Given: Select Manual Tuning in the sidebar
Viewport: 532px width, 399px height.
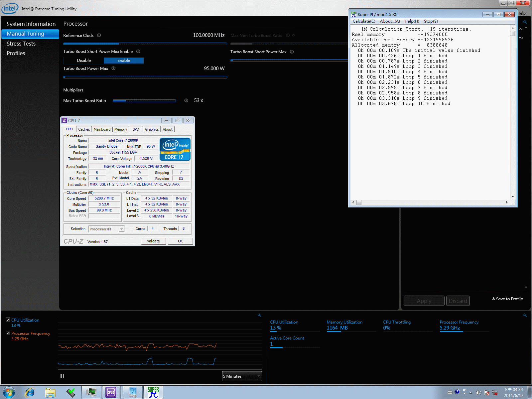Looking at the screenshot, I should click(30, 34).
